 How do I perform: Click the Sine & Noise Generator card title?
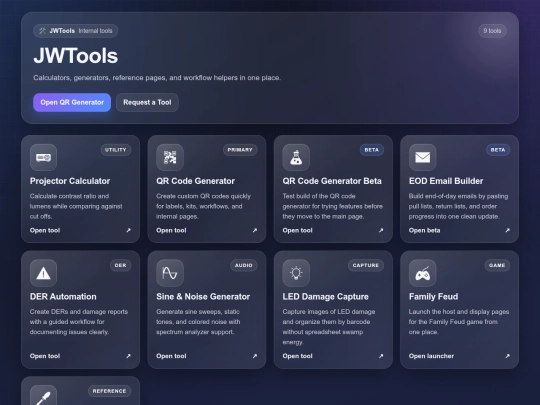(203, 297)
